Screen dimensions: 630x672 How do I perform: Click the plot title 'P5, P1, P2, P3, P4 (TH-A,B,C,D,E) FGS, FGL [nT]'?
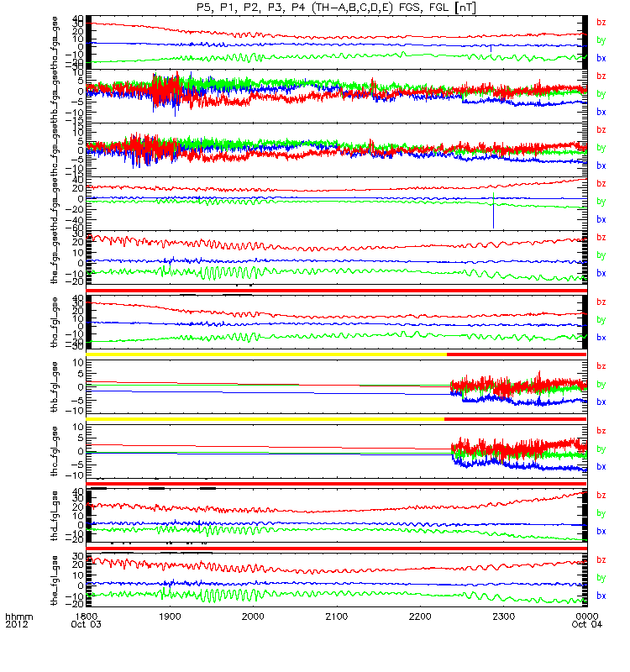point(336,8)
